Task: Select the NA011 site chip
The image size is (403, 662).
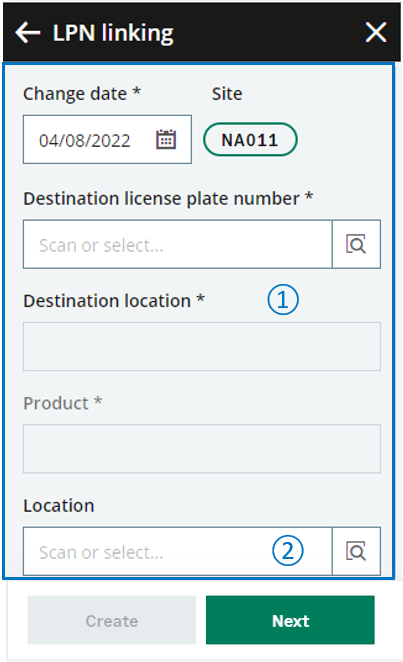Action: tap(250, 139)
